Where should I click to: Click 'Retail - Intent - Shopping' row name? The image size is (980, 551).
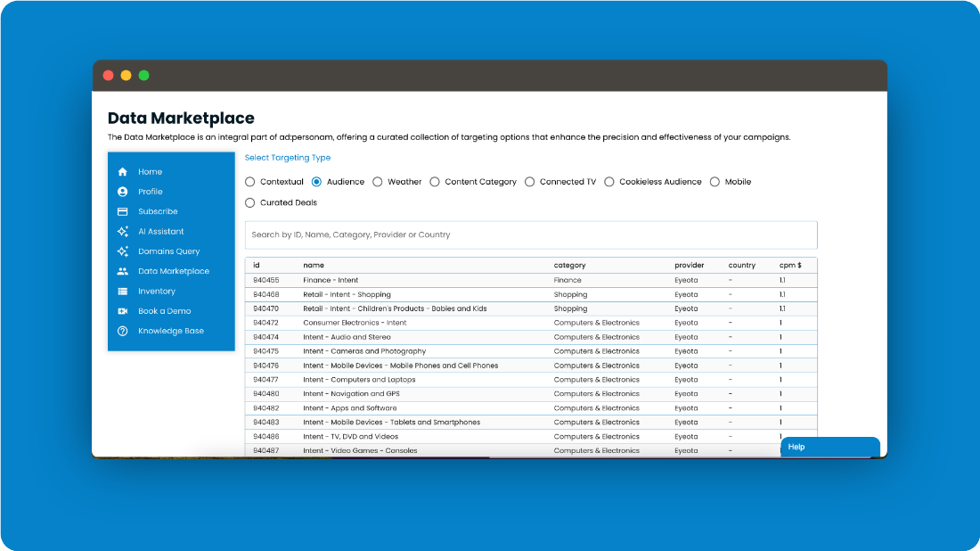(x=347, y=294)
